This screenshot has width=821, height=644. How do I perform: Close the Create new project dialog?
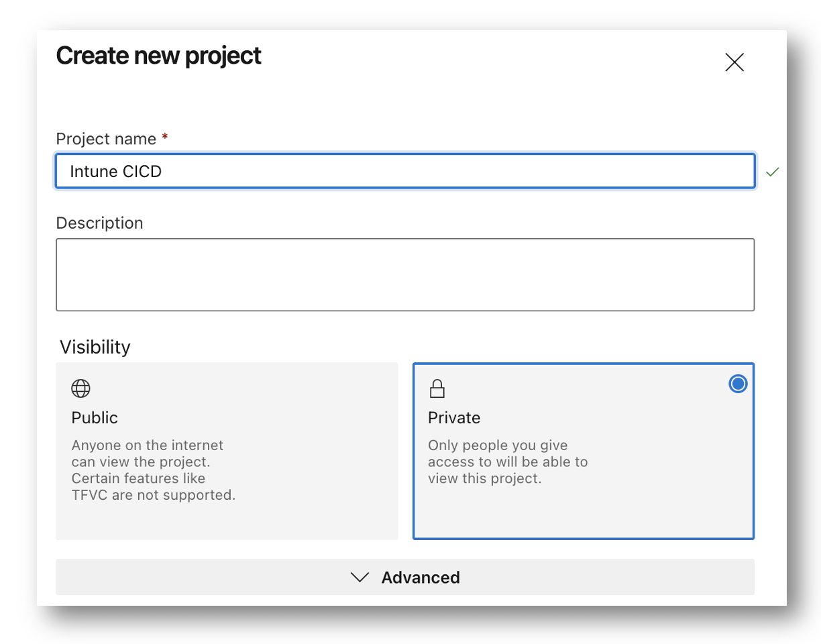click(734, 62)
